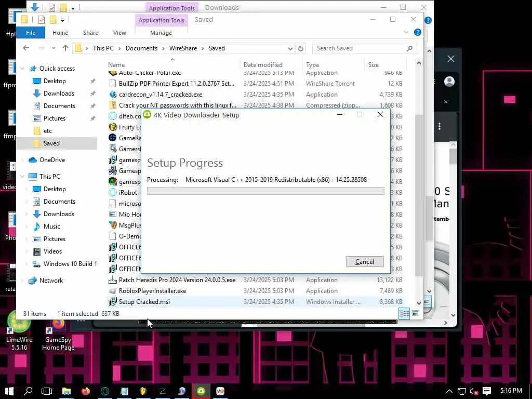Open LimeWire 5.5.16 desktop shortcut

pyautogui.click(x=19, y=331)
